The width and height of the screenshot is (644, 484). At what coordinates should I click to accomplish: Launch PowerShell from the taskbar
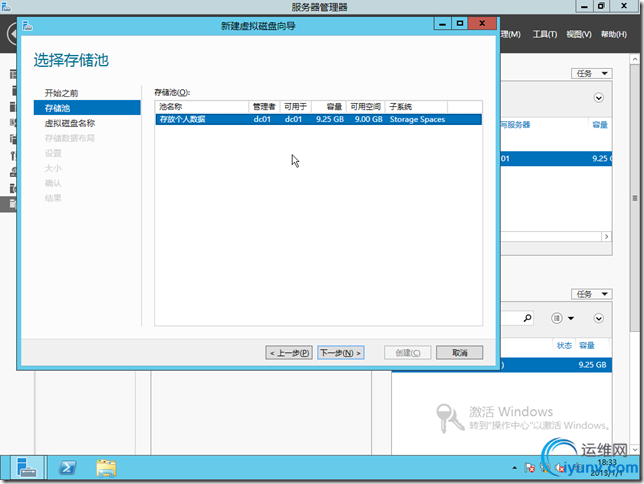(67, 468)
